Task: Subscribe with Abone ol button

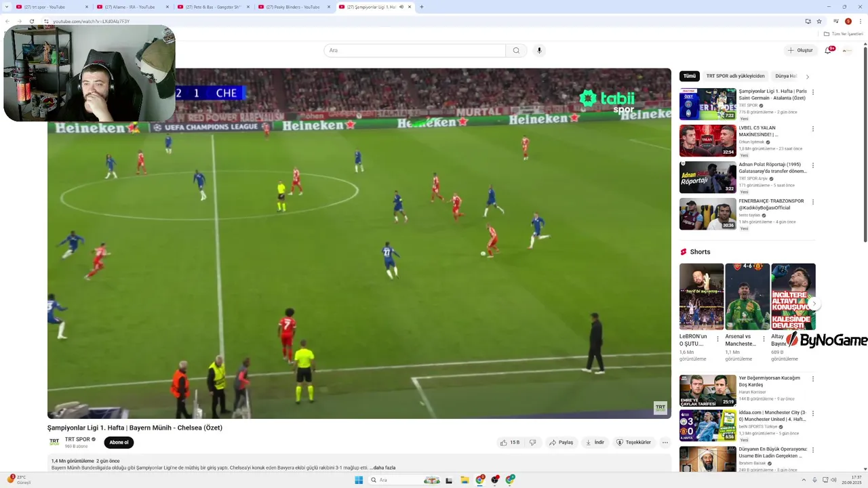Action: coord(119,443)
